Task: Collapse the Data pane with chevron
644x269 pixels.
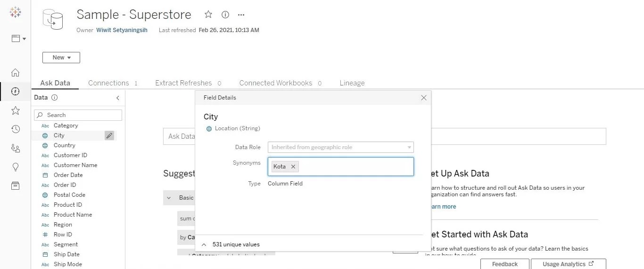Action: click(x=118, y=98)
